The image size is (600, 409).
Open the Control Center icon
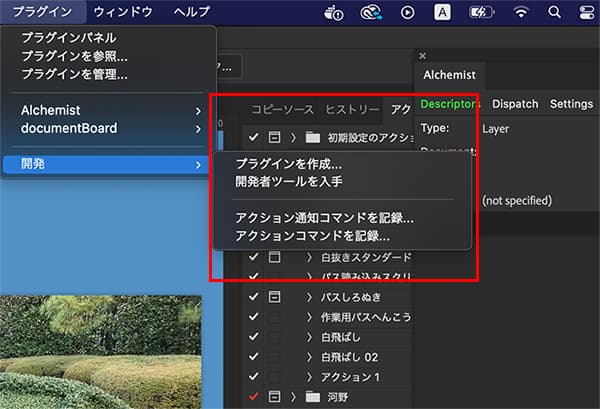585,12
